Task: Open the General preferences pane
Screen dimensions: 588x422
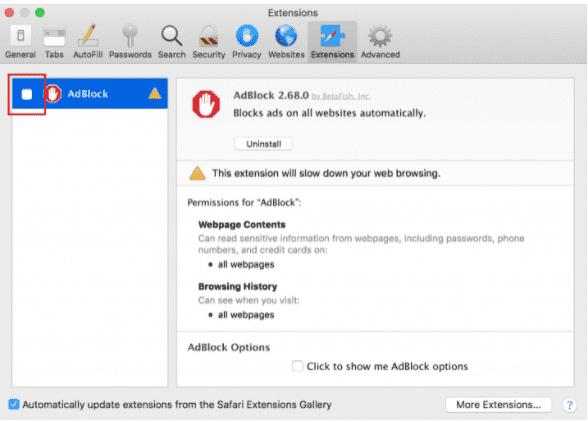Action: 20,42
